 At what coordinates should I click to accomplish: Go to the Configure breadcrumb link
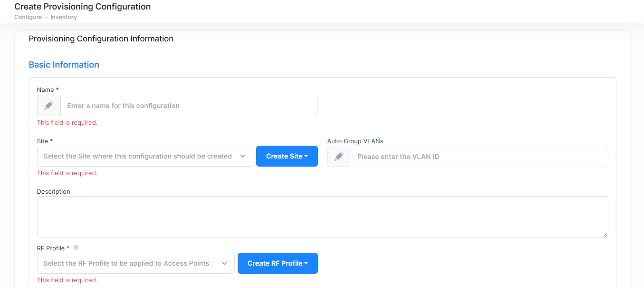(28, 17)
